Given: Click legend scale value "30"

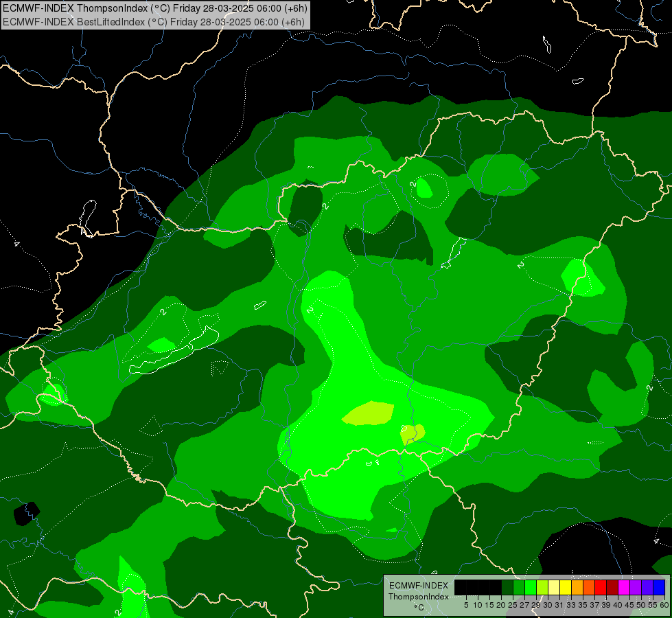Looking at the screenshot, I should coord(548,605).
